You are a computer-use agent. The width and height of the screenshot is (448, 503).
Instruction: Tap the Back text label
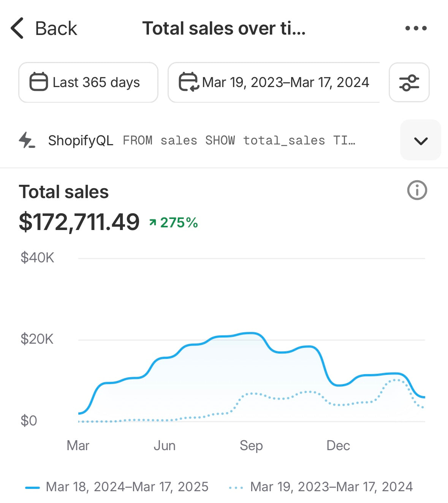[56, 29]
